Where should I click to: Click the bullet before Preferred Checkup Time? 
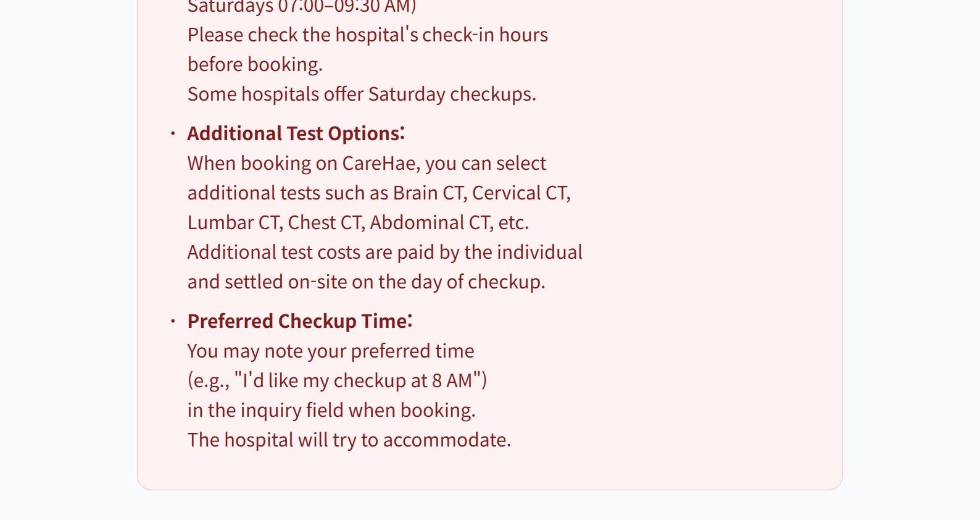[173, 321]
